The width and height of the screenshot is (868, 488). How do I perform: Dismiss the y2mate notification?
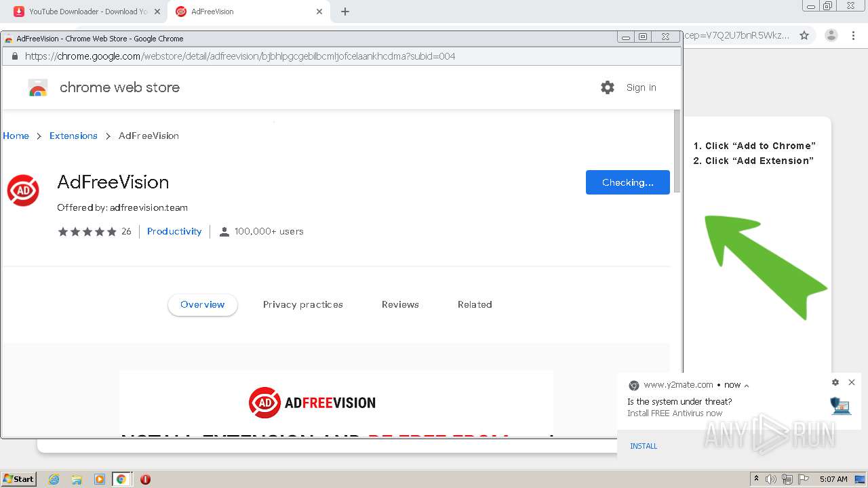tap(852, 382)
